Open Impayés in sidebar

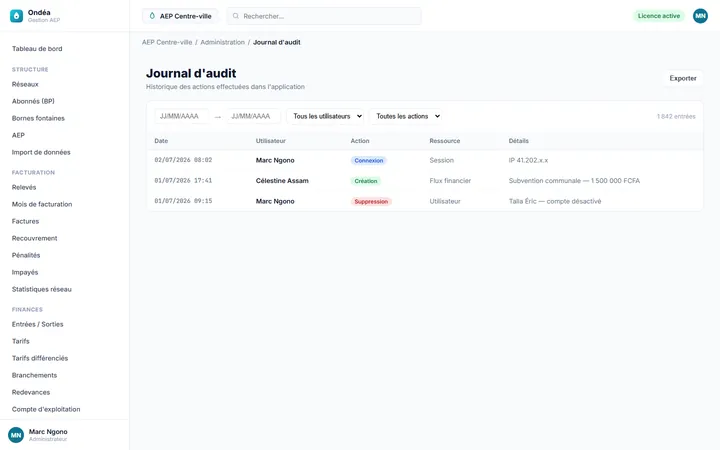pyautogui.click(x=25, y=272)
